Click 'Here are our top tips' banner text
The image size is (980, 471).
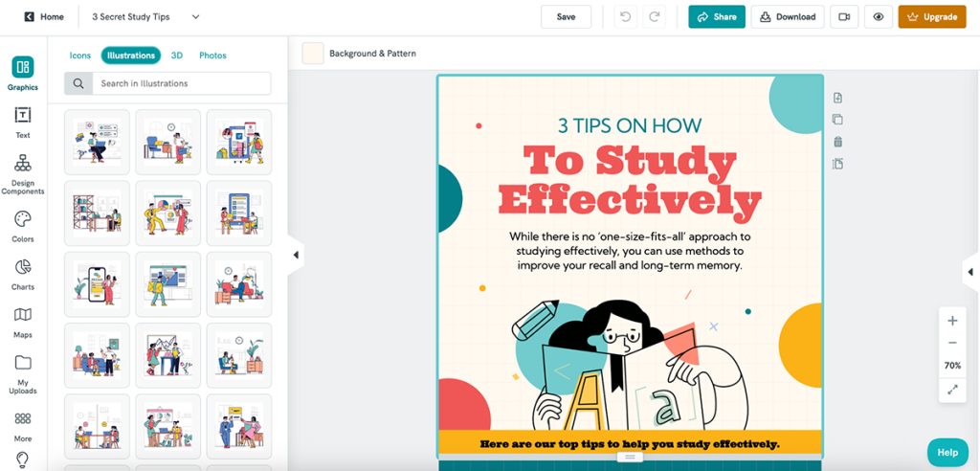[x=630, y=444]
